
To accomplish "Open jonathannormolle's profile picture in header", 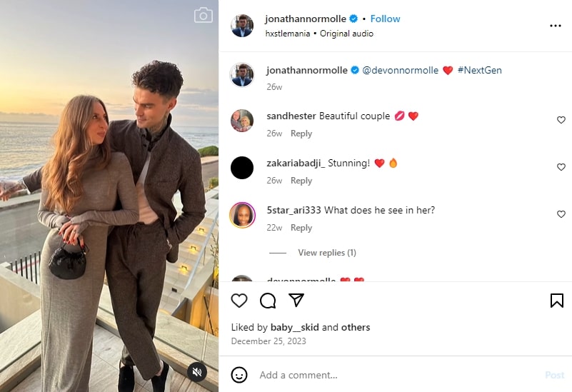I will coord(242,26).
